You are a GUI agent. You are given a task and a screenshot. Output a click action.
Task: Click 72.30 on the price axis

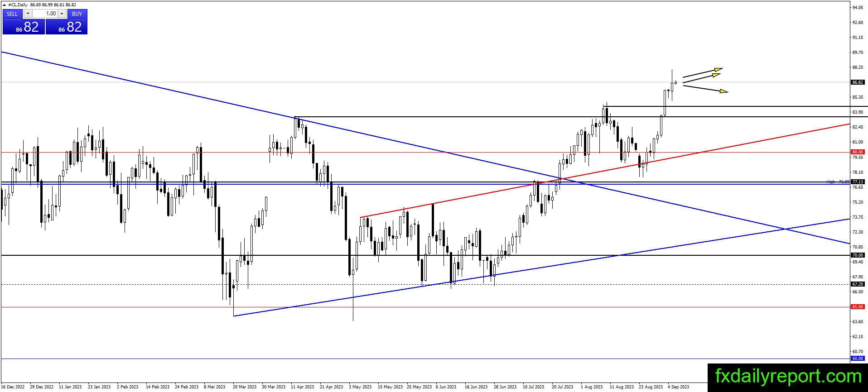(858, 232)
